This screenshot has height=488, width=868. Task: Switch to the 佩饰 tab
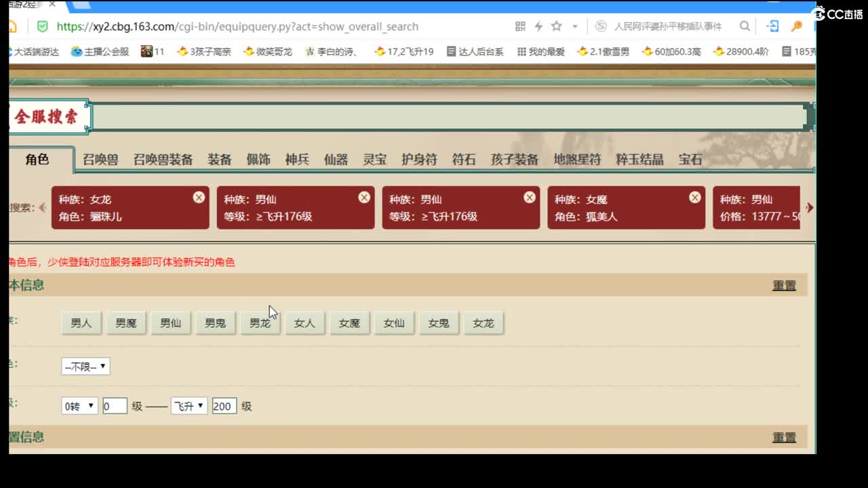click(258, 159)
